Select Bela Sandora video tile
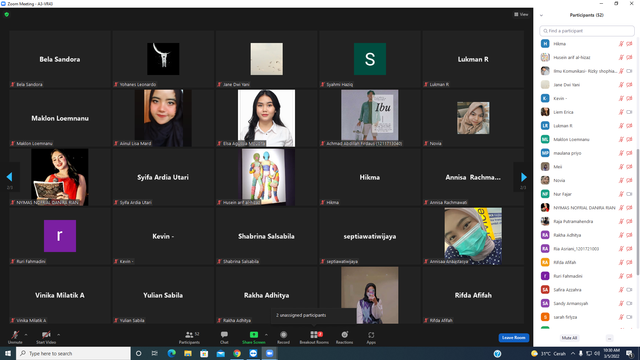The height and width of the screenshot is (360, 640). (x=60, y=59)
